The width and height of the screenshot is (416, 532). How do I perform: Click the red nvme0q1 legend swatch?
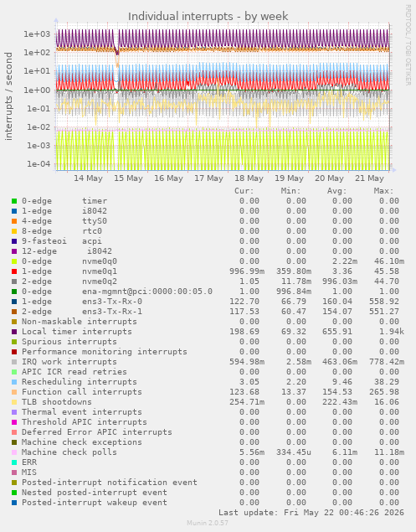pyautogui.click(x=14, y=271)
